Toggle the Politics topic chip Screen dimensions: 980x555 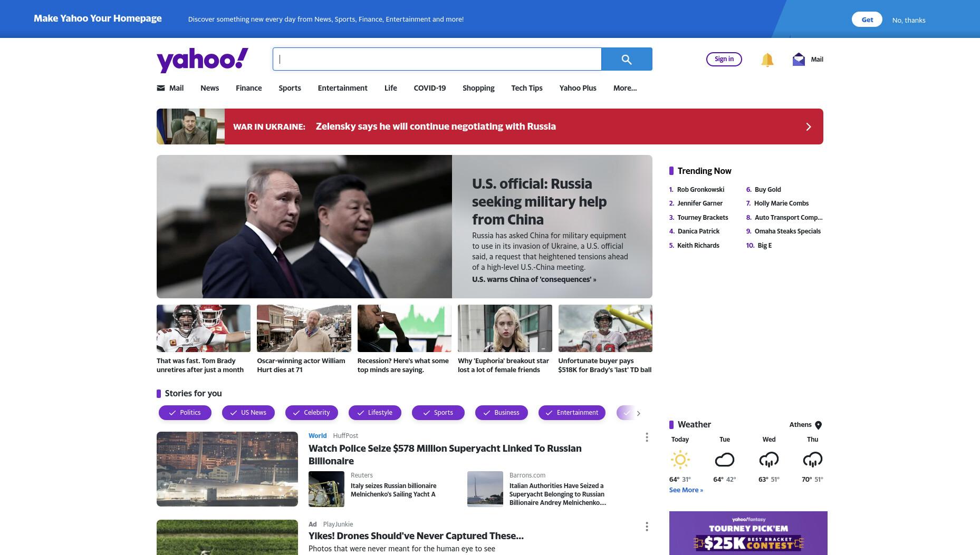(185, 413)
